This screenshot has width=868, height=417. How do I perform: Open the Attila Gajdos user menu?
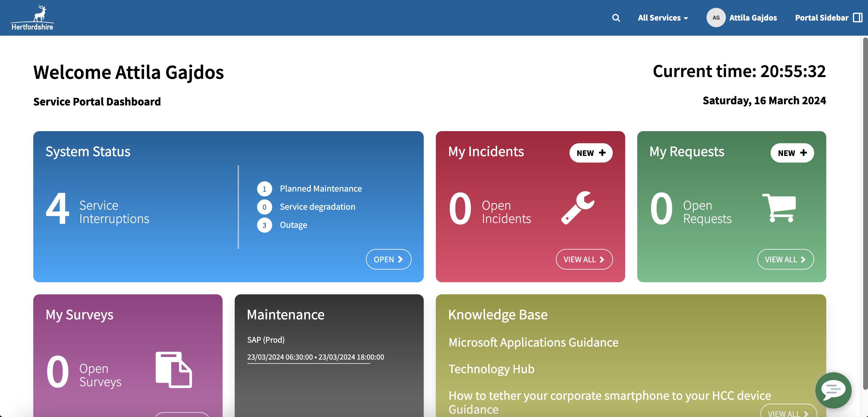(753, 18)
